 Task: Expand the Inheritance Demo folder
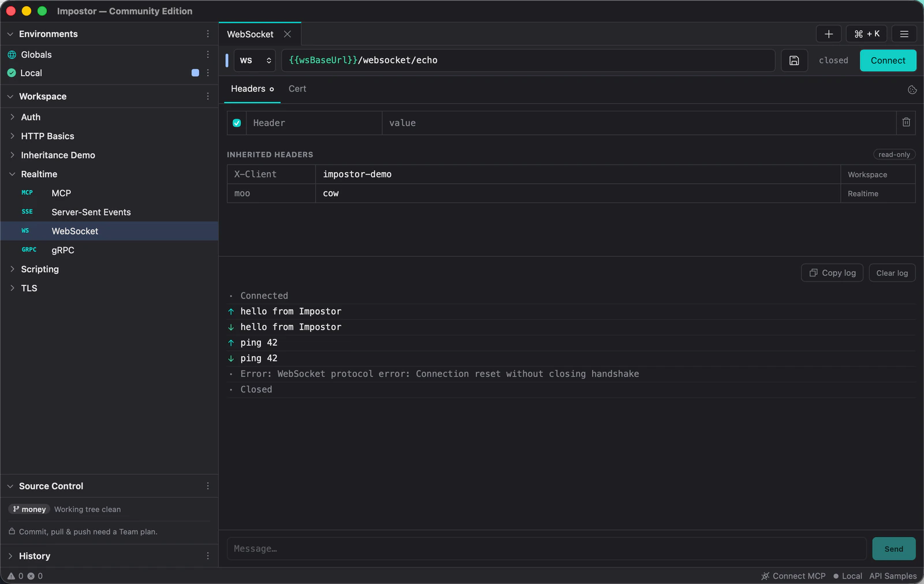coord(12,155)
